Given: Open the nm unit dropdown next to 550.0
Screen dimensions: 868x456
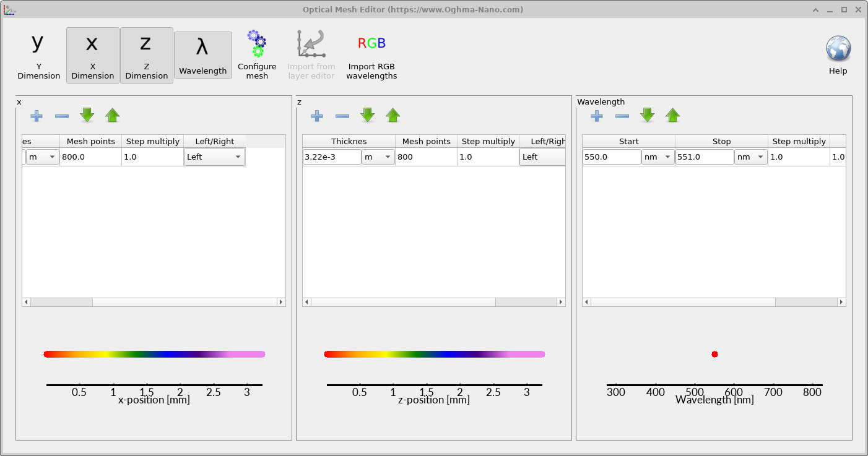Looking at the screenshot, I should [x=658, y=157].
